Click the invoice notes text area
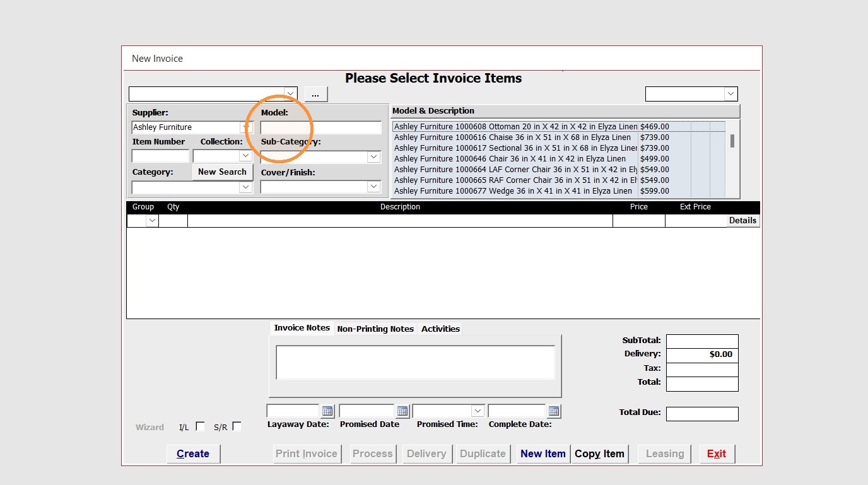Image resolution: width=868 pixels, height=485 pixels. (x=416, y=363)
